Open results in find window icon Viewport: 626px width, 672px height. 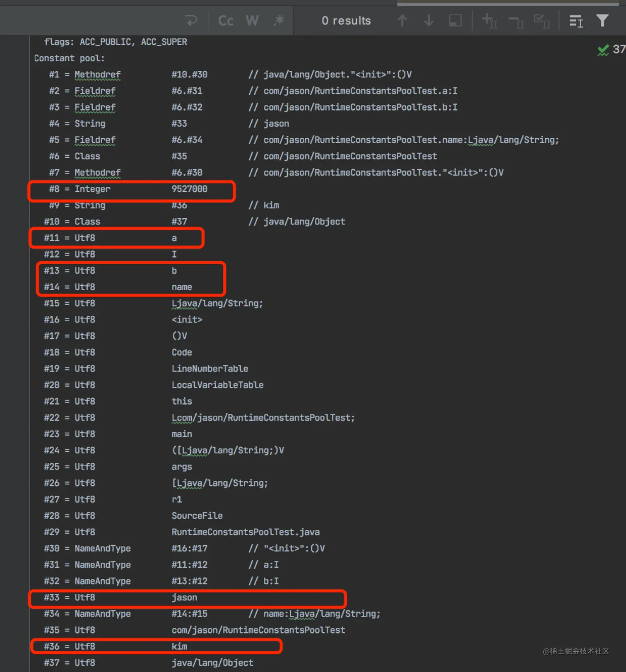coord(576,21)
